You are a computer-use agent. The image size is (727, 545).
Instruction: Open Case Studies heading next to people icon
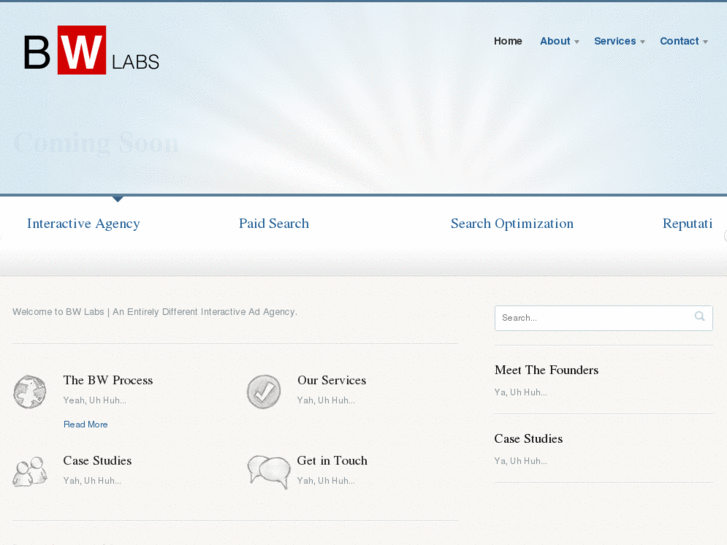click(97, 461)
